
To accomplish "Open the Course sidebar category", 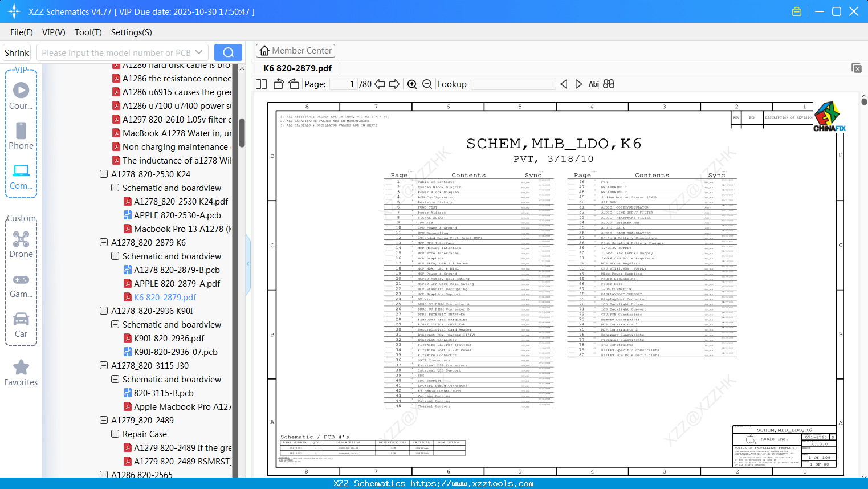I will tap(21, 96).
